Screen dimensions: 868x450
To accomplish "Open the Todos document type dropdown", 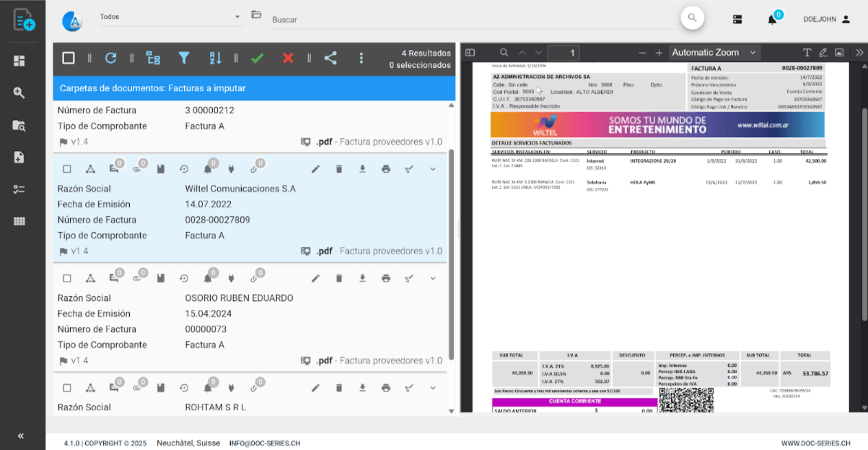I will pos(171,16).
